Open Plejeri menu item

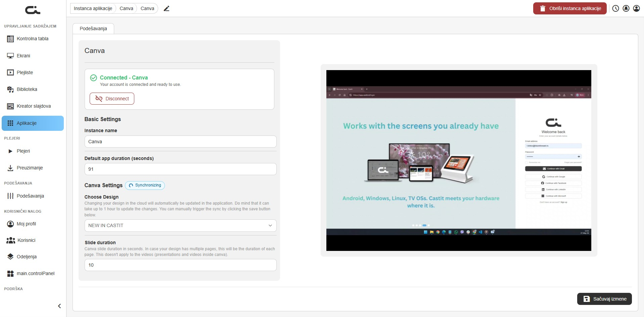pos(33,151)
